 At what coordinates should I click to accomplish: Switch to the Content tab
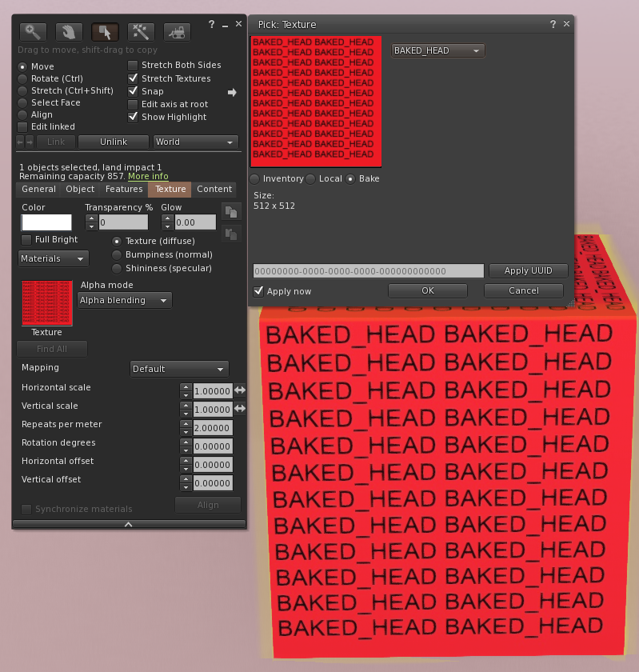point(214,189)
